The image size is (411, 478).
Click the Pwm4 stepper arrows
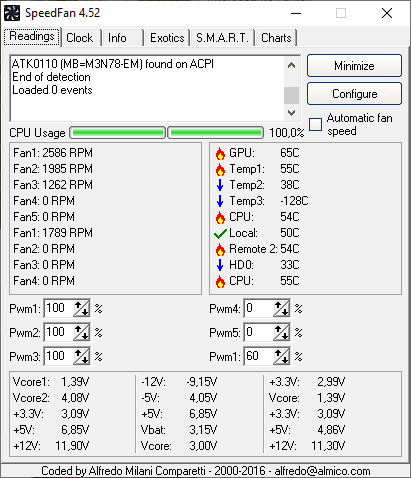coord(282,308)
